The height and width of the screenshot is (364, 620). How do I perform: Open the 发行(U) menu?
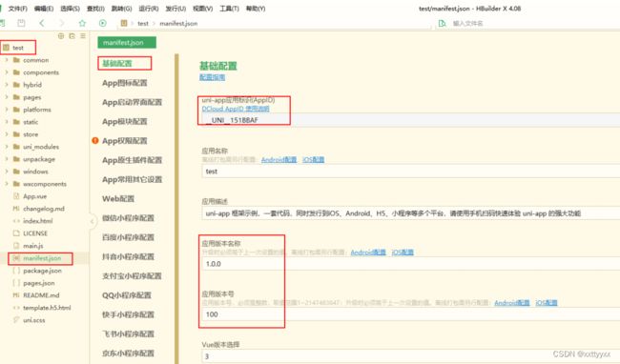click(176, 9)
